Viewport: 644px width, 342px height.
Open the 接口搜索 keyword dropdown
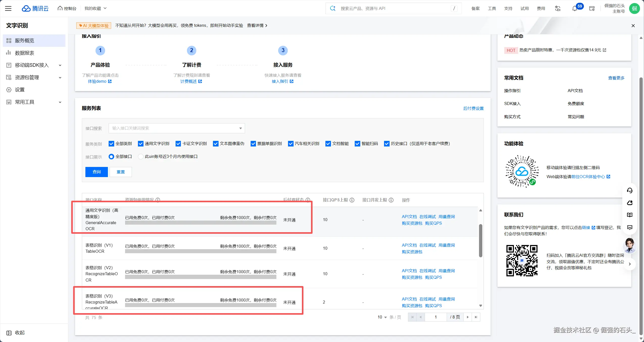click(177, 128)
